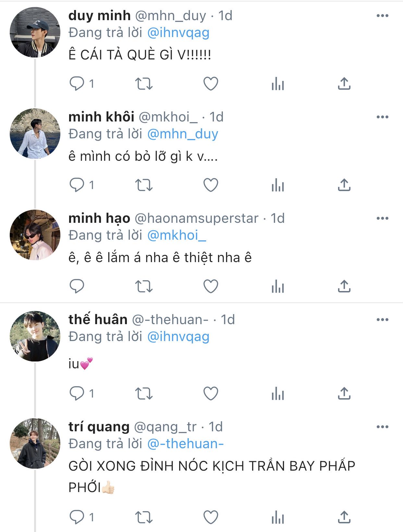Open more options for duy minh's tweet
The image size is (403, 532).
pyautogui.click(x=383, y=16)
